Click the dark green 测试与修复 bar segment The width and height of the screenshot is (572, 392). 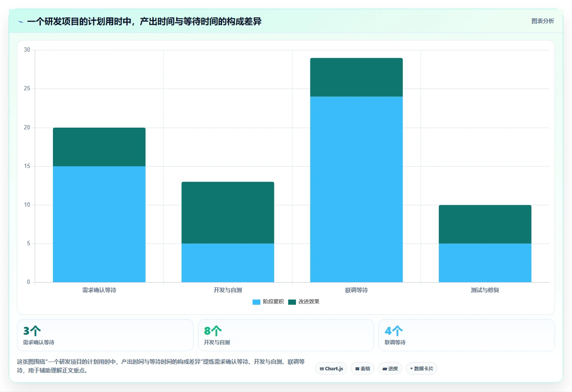485,224
